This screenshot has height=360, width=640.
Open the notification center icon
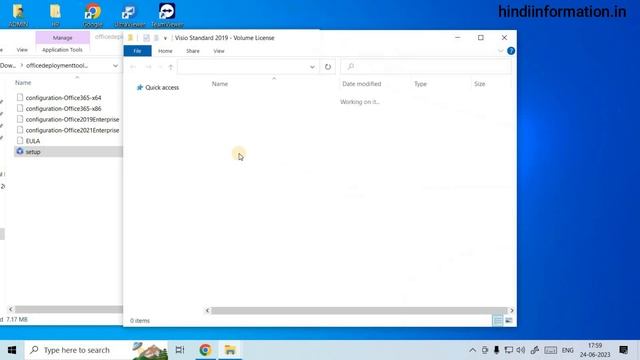coord(624,350)
